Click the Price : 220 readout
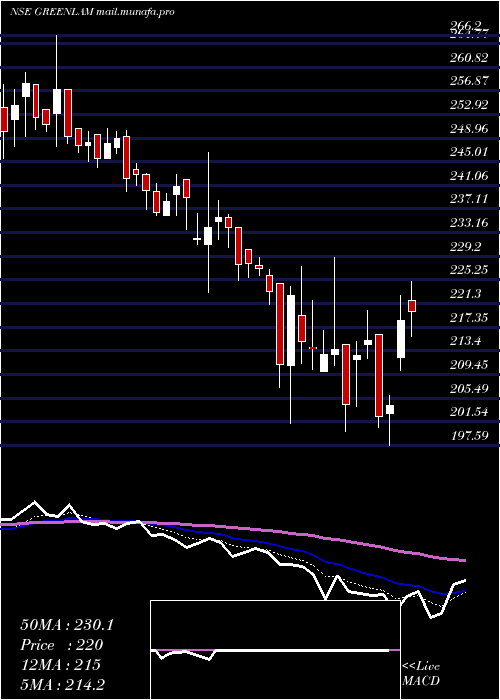The width and height of the screenshot is (500, 700). [62, 645]
